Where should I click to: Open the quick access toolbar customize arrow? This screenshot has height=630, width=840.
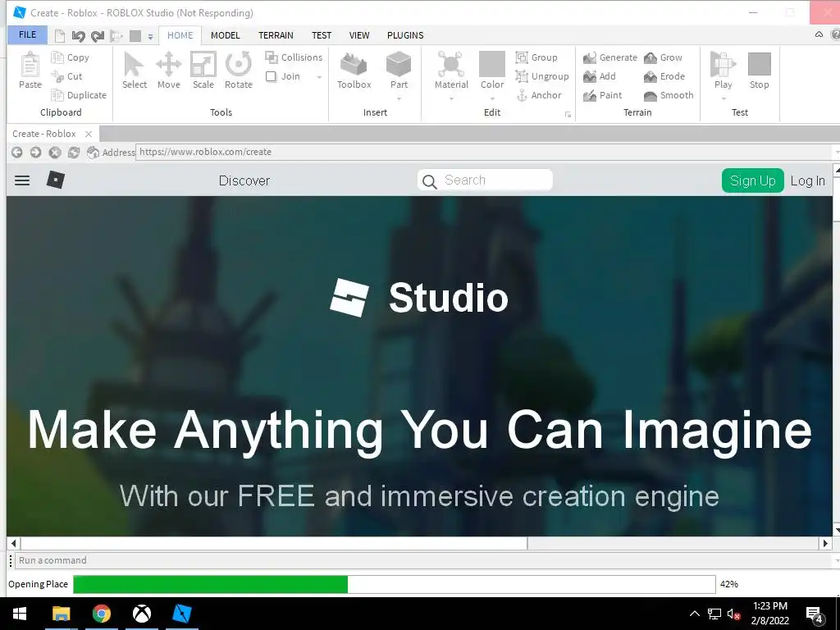(x=151, y=37)
